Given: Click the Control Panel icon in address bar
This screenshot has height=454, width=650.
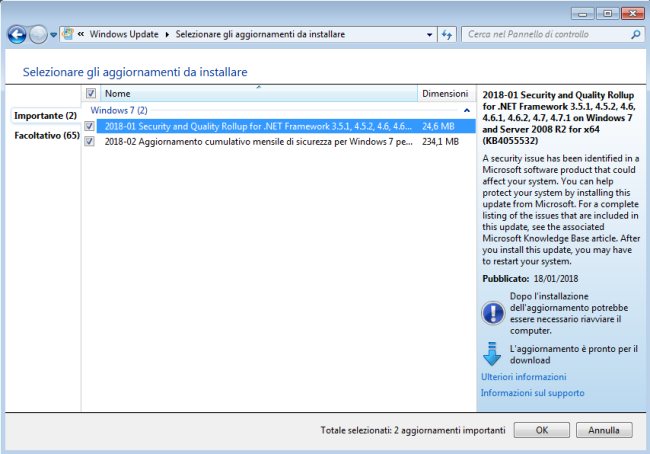Looking at the screenshot, I should point(68,34).
